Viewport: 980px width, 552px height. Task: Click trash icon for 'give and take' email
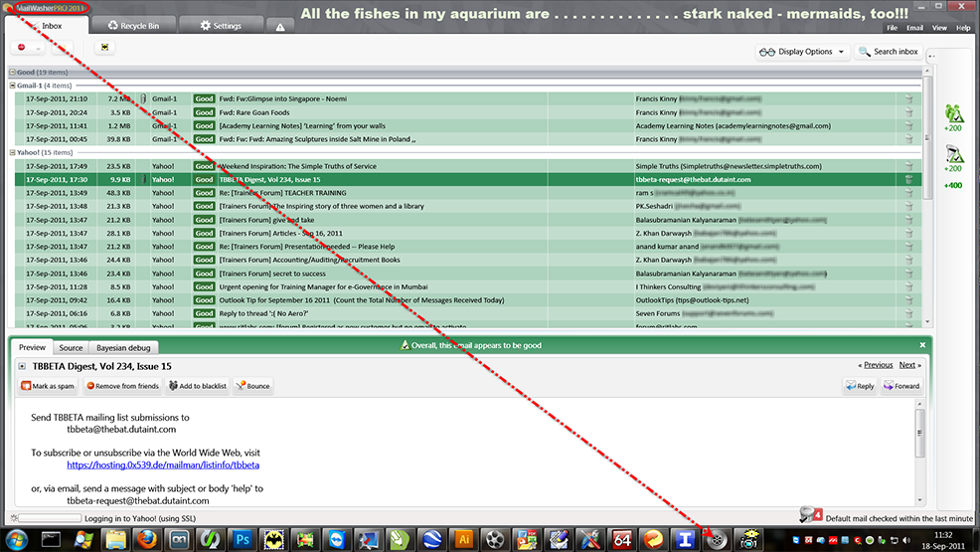[908, 220]
